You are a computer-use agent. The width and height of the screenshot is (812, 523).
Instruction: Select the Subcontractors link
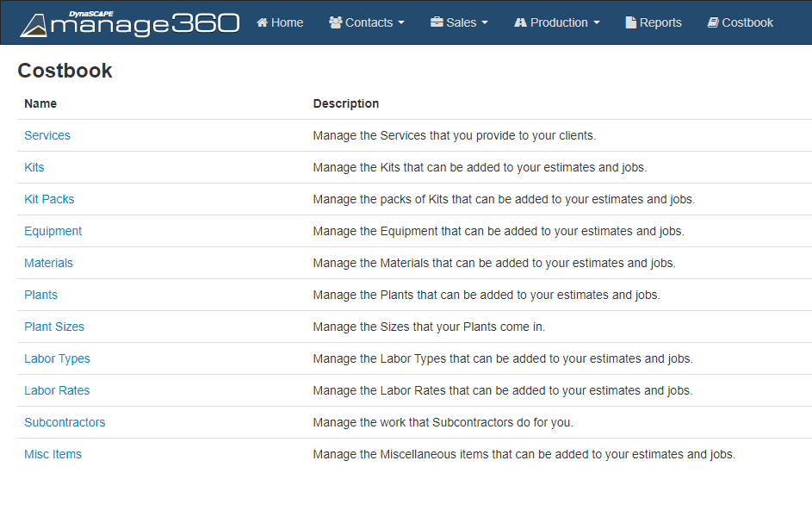(x=65, y=422)
